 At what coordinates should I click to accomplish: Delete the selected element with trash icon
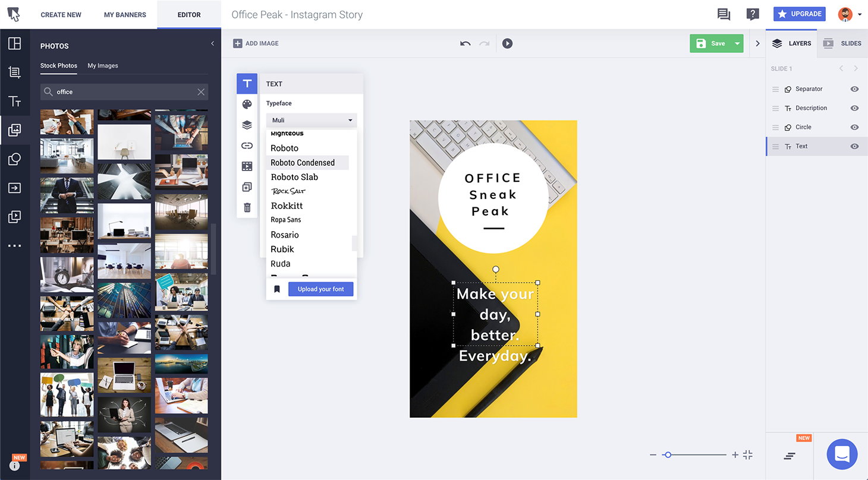coord(247,207)
